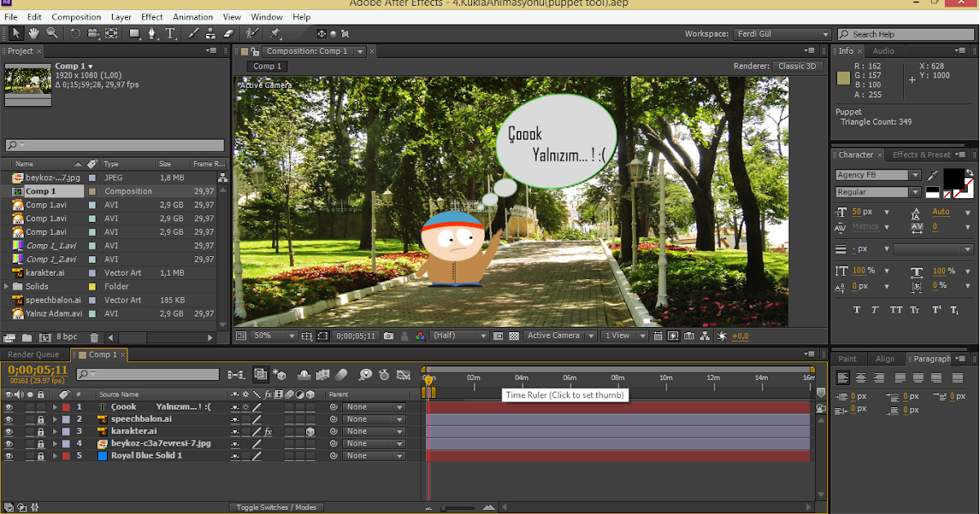
Task: Open the Layer menu
Action: point(121,16)
